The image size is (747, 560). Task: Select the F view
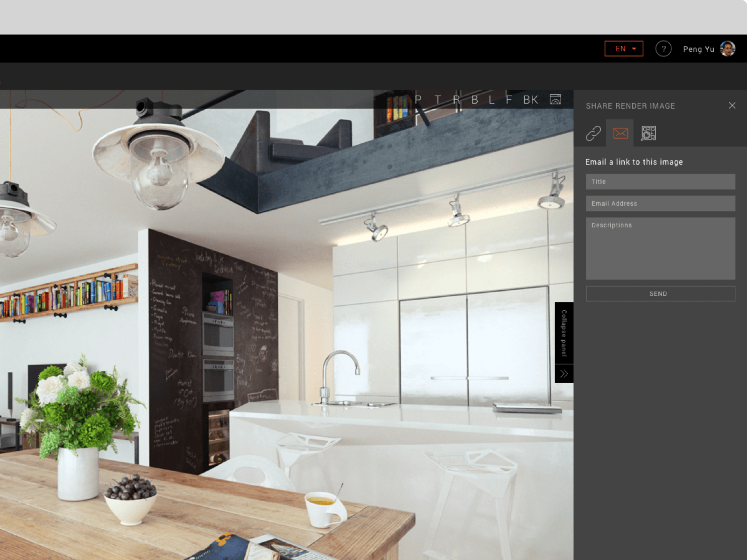click(x=509, y=99)
